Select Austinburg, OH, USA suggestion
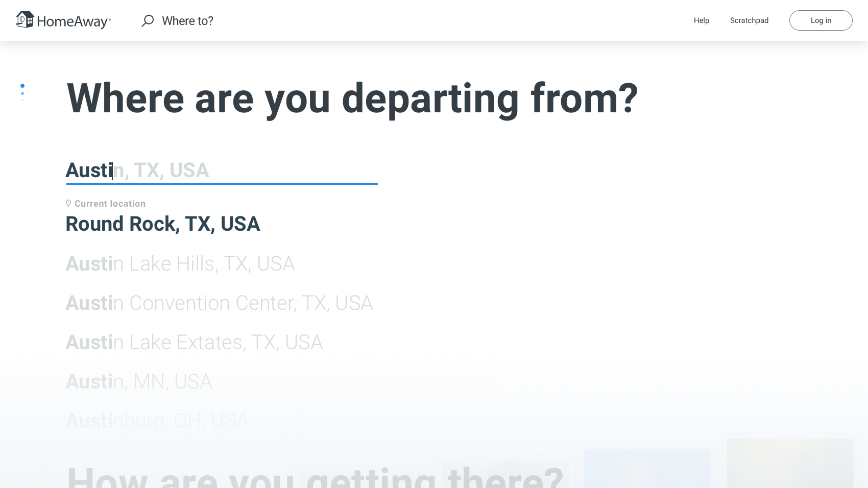Screen dimensions: 868x488 coord(157,421)
